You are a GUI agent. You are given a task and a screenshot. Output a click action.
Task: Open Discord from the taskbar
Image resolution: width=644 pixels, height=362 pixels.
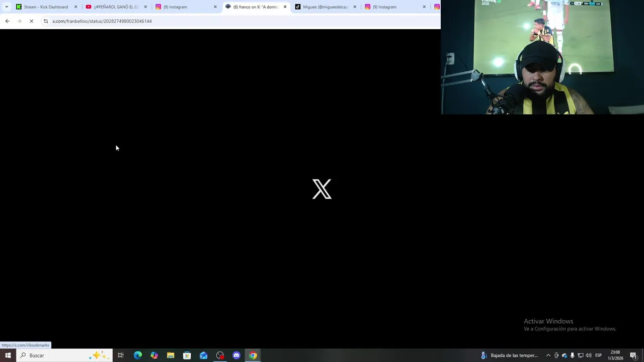point(236,355)
